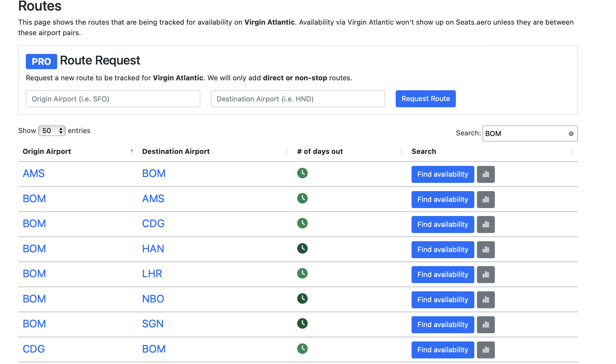Click the Request Route button
Viewport: 616px width, 364px height.
[425, 99]
